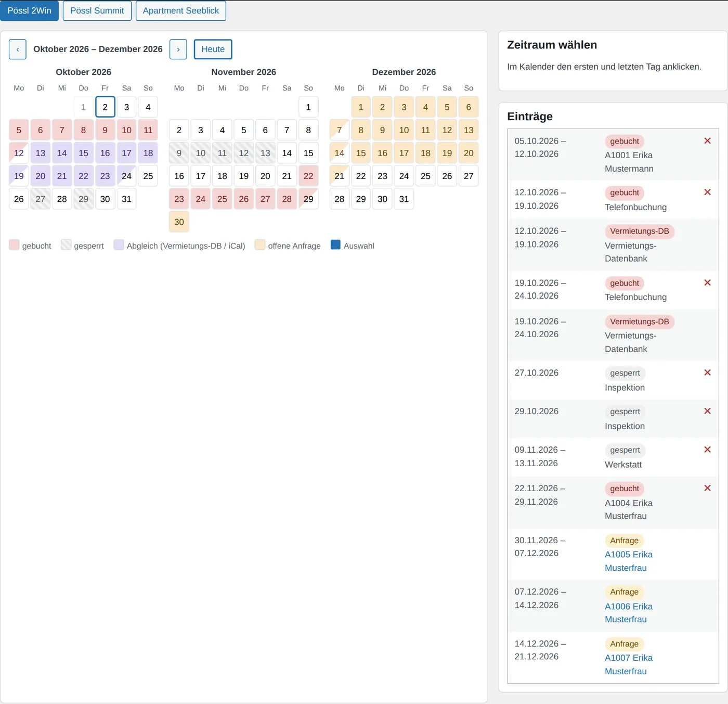Go to the previous months with left arrow
728x704 pixels.
[x=18, y=49]
